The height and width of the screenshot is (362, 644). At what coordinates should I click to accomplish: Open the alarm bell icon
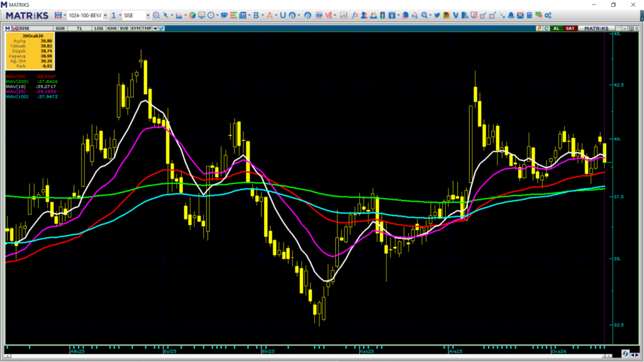(511, 15)
